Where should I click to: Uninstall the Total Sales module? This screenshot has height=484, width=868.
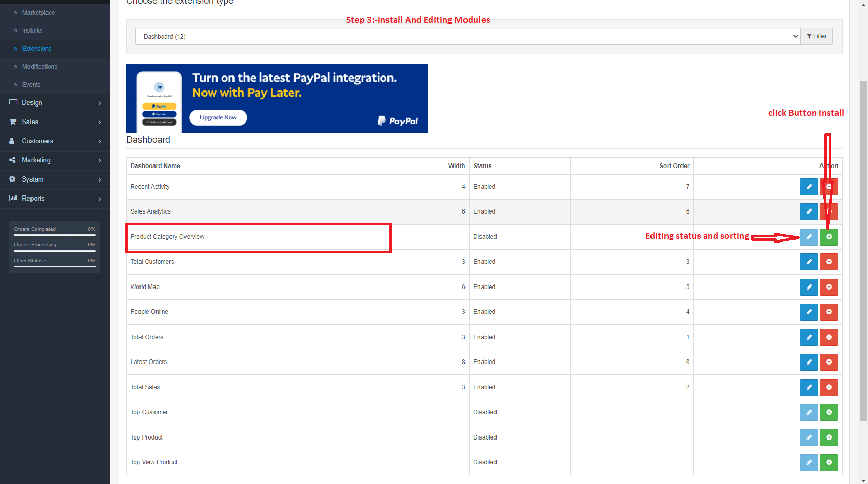(x=829, y=387)
